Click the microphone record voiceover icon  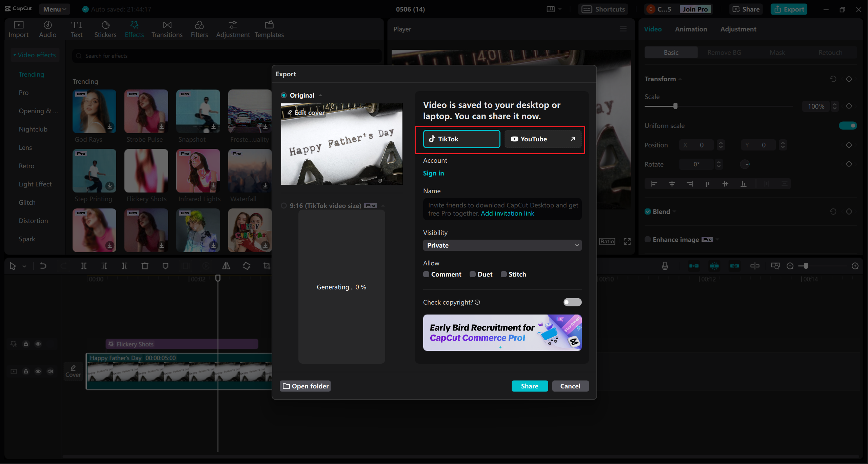[x=665, y=266]
